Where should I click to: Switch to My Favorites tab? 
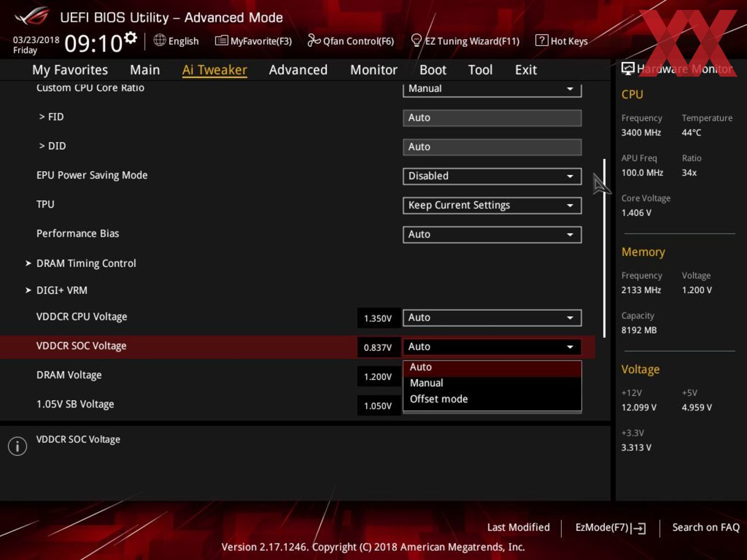[70, 70]
